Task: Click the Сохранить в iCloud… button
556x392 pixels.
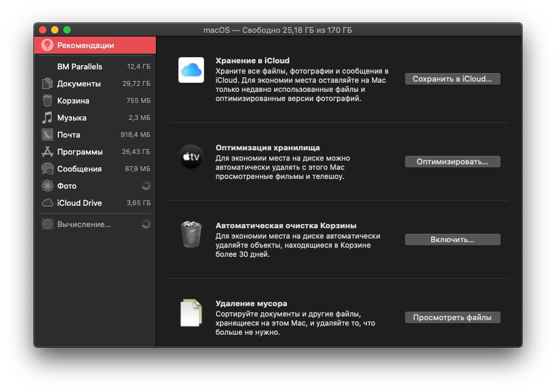Action: (452, 79)
